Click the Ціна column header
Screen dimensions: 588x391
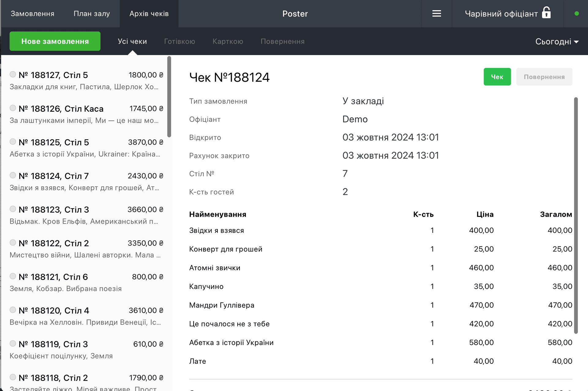point(485,214)
